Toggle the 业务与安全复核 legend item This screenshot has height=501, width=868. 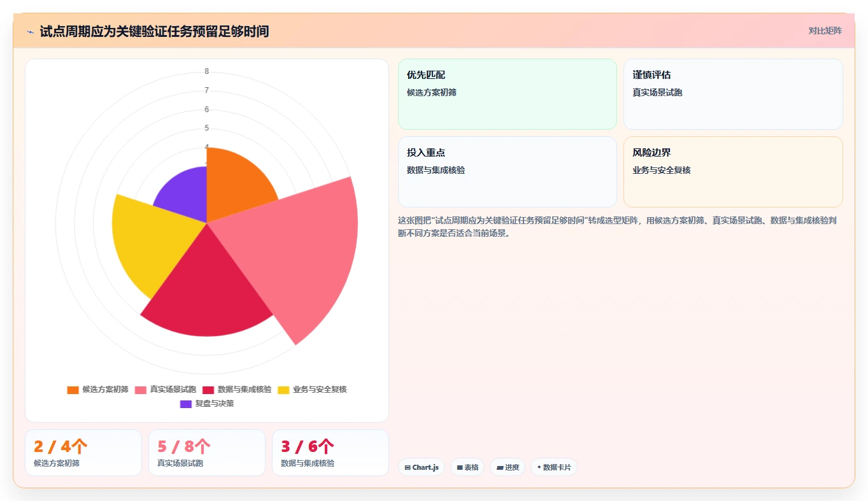(312, 390)
